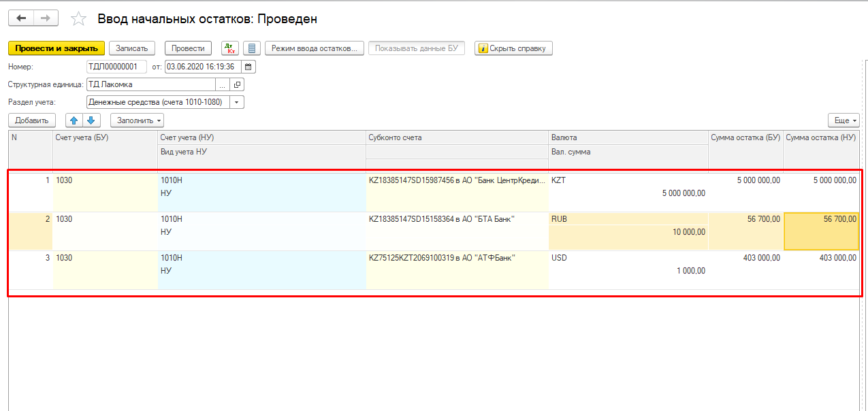Select НУ balance 403 000,00

pyautogui.click(x=821, y=270)
